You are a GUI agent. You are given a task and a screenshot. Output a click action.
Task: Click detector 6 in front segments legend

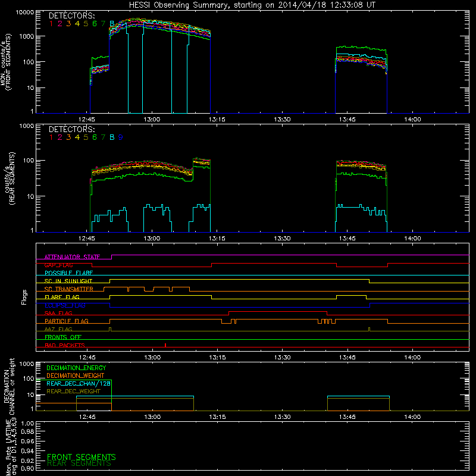click(95, 24)
